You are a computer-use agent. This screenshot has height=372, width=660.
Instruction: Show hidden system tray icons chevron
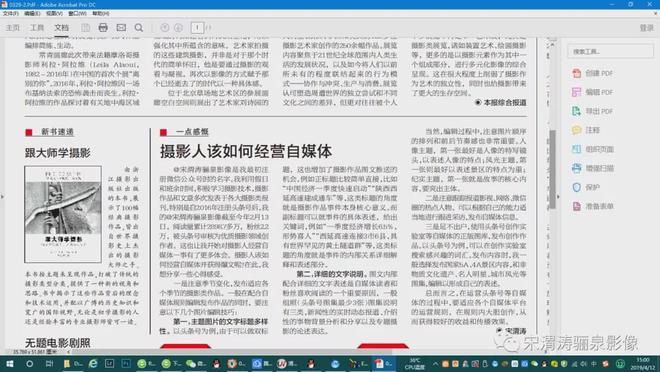pos(435,364)
